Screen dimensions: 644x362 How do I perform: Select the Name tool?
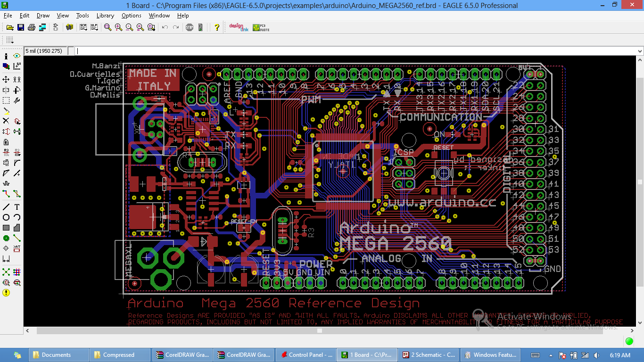[6, 152]
